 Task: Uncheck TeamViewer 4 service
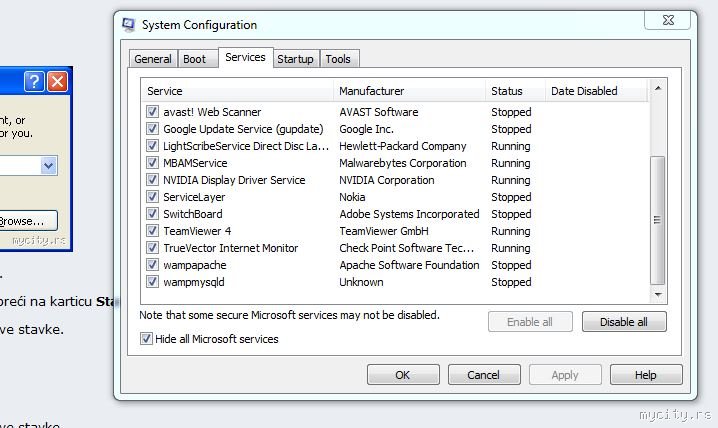click(152, 230)
